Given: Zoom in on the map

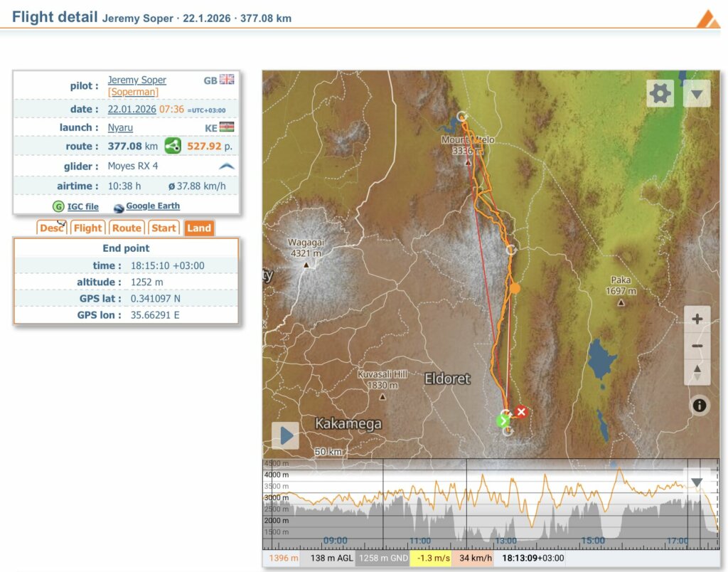Looking at the screenshot, I should (x=697, y=319).
